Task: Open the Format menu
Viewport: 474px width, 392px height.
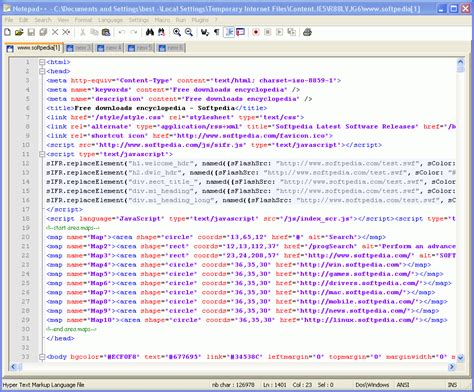Action: 83,20
